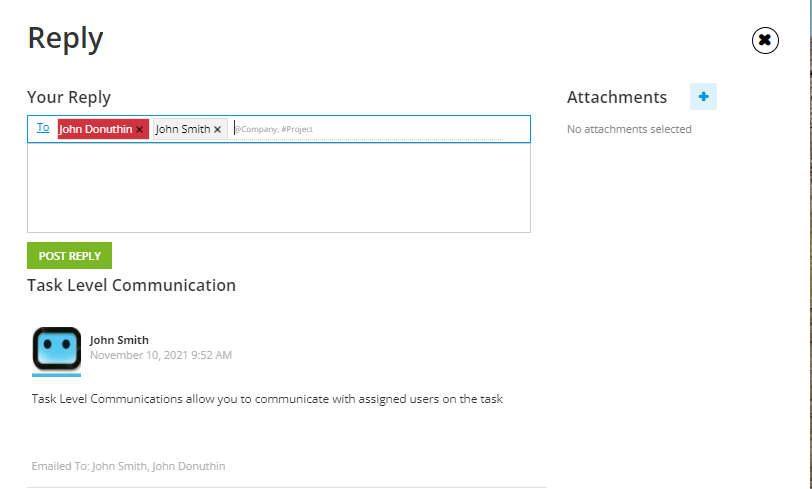Screen dimensions: 812x489
Task: Click the Task Level Communication heading
Action: [132, 285]
